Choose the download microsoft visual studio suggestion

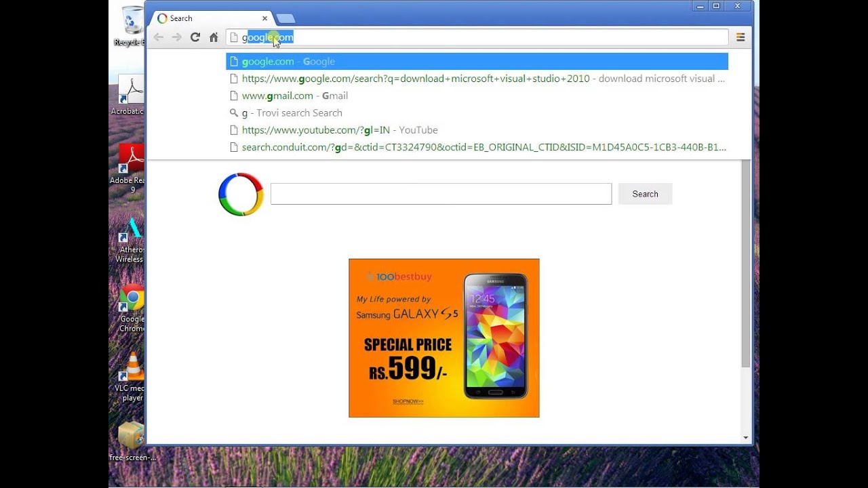click(477, 79)
